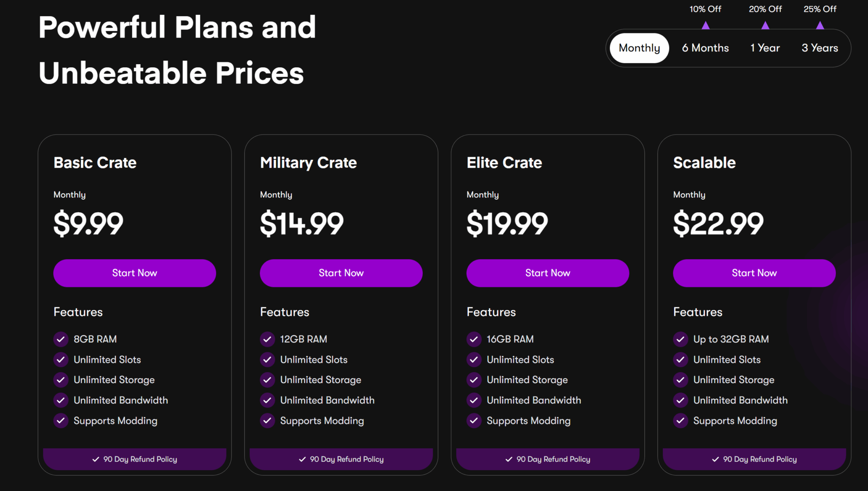Image resolution: width=868 pixels, height=491 pixels.
Task: Click the Military Crate plan title
Action: point(308,163)
